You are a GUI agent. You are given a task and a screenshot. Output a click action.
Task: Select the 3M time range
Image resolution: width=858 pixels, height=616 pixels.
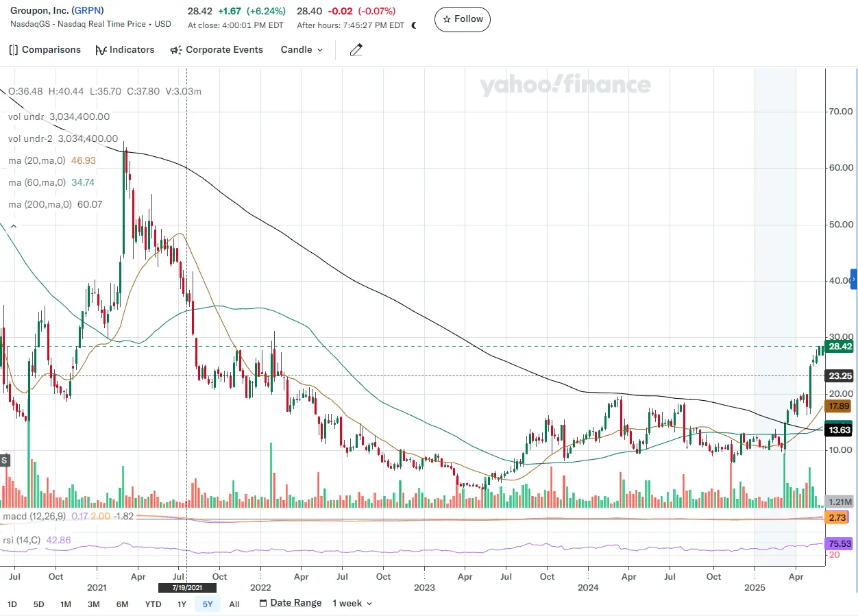tap(94, 604)
